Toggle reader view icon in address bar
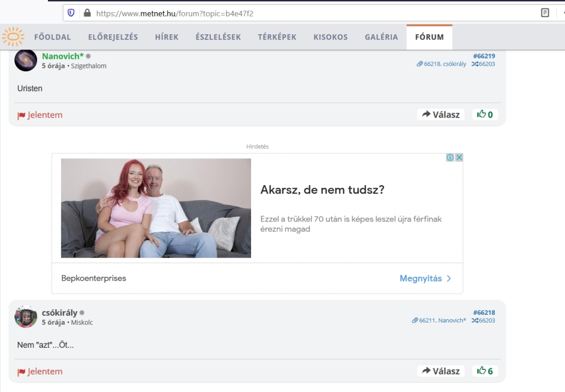This screenshot has width=565, height=392. [x=545, y=13]
